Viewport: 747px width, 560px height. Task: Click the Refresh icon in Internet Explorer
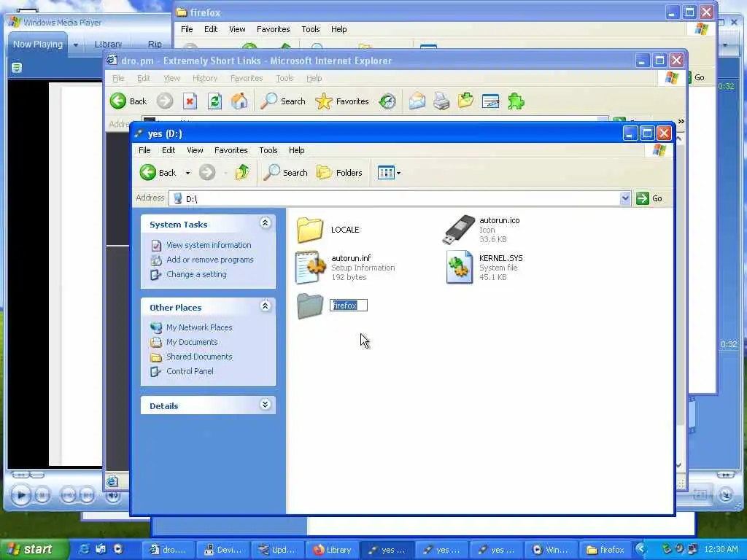pyautogui.click(x=214, y=101)
